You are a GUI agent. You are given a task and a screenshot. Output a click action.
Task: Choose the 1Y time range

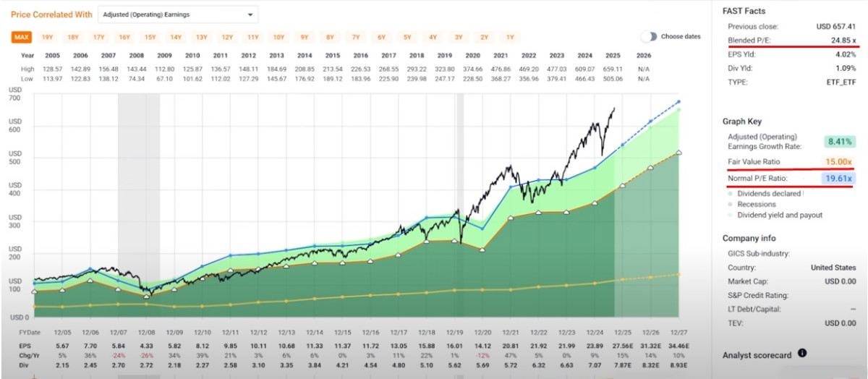(x=510, y=37)
